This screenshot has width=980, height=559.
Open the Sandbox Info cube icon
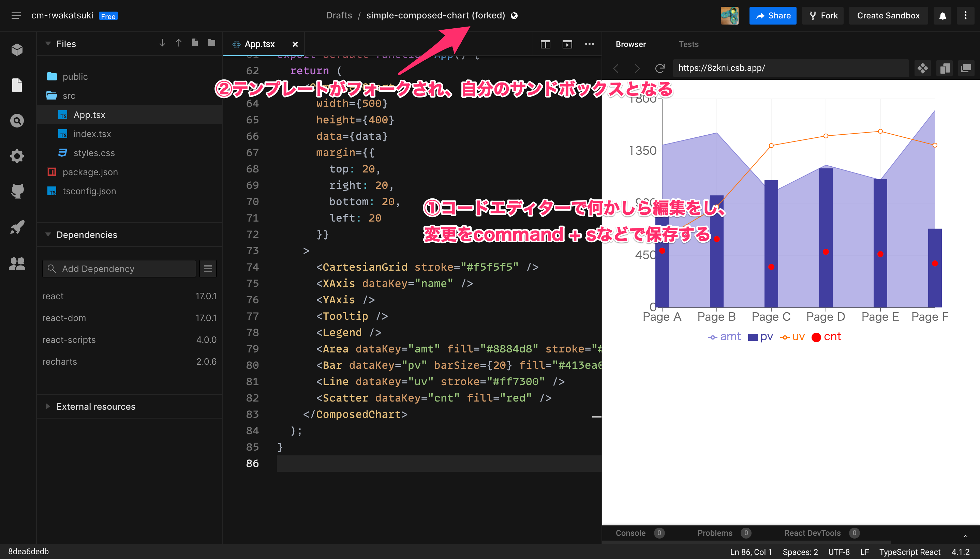[x=17, y=49]
